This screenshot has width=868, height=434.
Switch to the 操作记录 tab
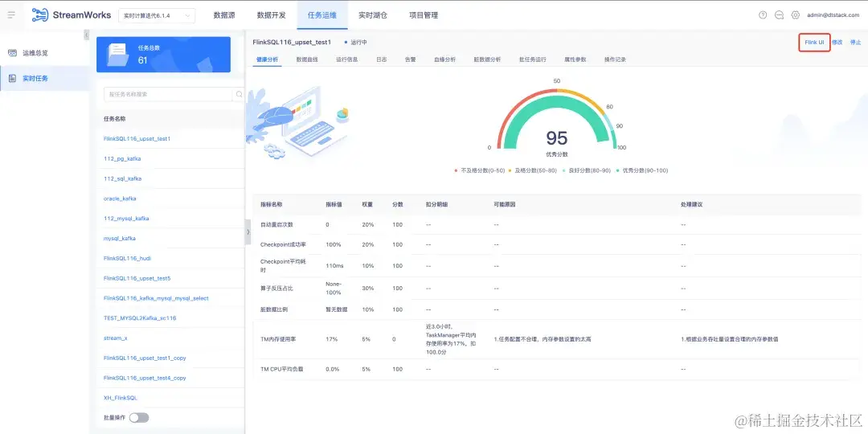615,59
